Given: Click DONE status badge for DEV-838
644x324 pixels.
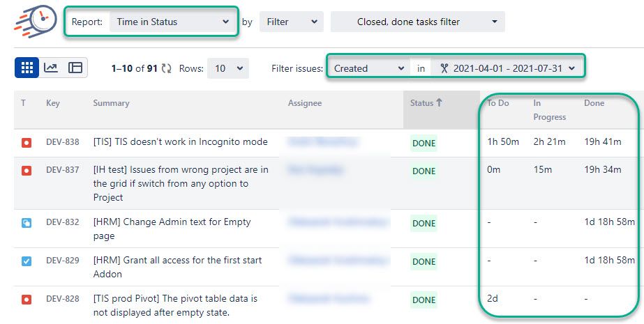Looking at the screenshot, I should pos(424,143).
